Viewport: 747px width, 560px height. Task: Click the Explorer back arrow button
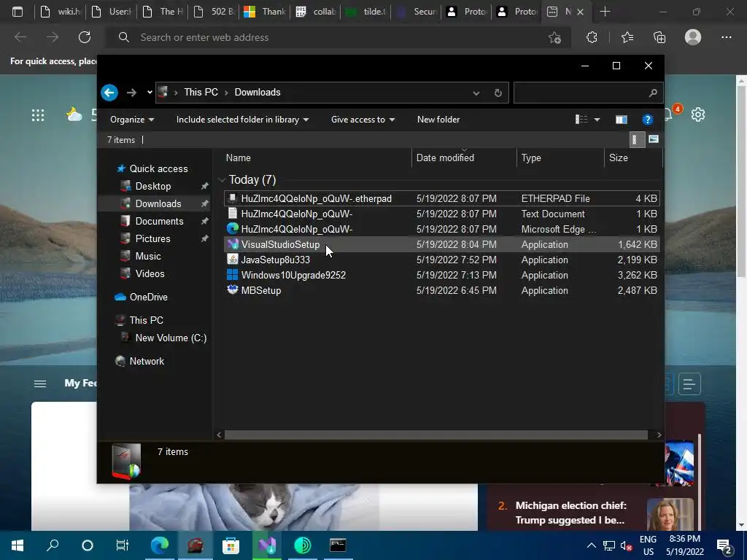(109, 93)
